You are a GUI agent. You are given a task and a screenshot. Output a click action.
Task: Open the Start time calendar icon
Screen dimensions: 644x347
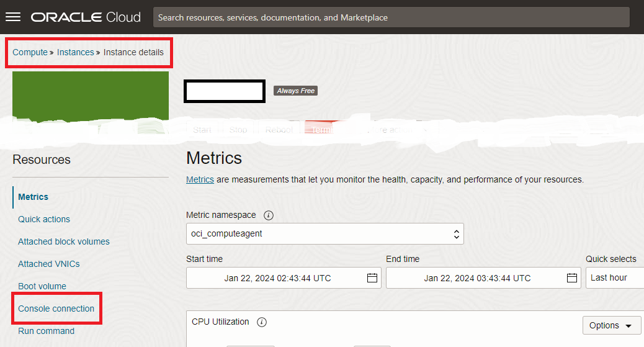(x=372, y=278)
